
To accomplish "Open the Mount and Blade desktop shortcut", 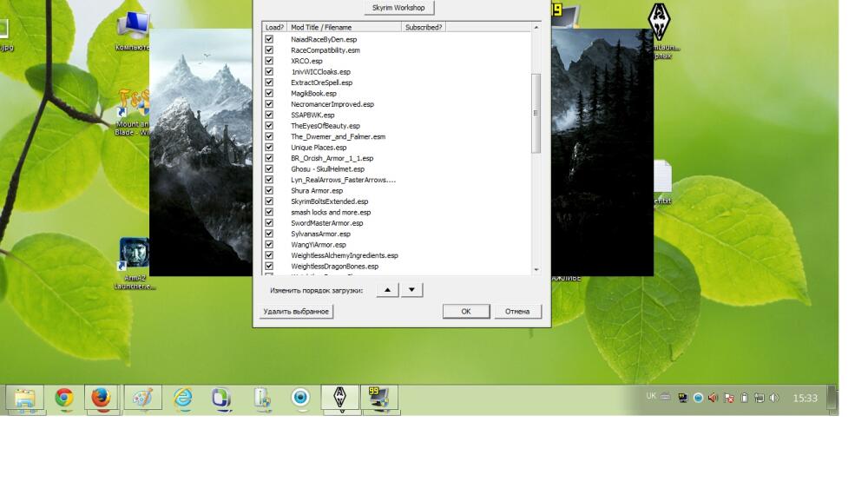I will tap(133, 113).
